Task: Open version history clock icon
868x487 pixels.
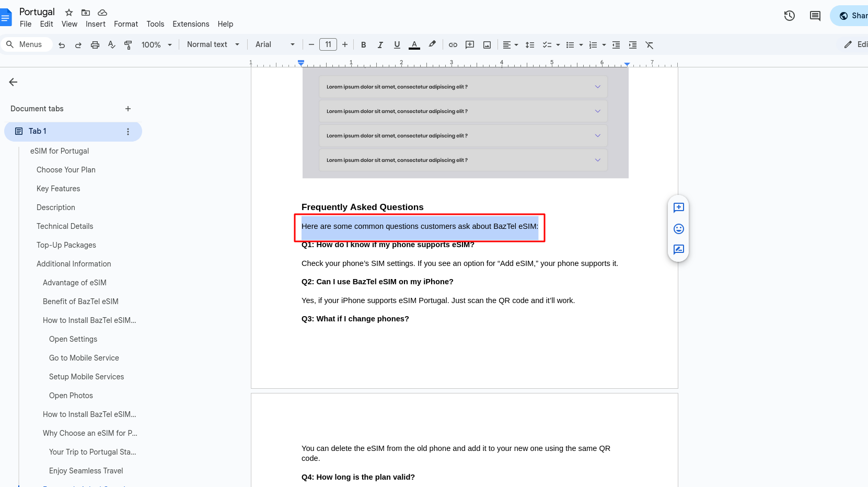Action: point(789,16)
